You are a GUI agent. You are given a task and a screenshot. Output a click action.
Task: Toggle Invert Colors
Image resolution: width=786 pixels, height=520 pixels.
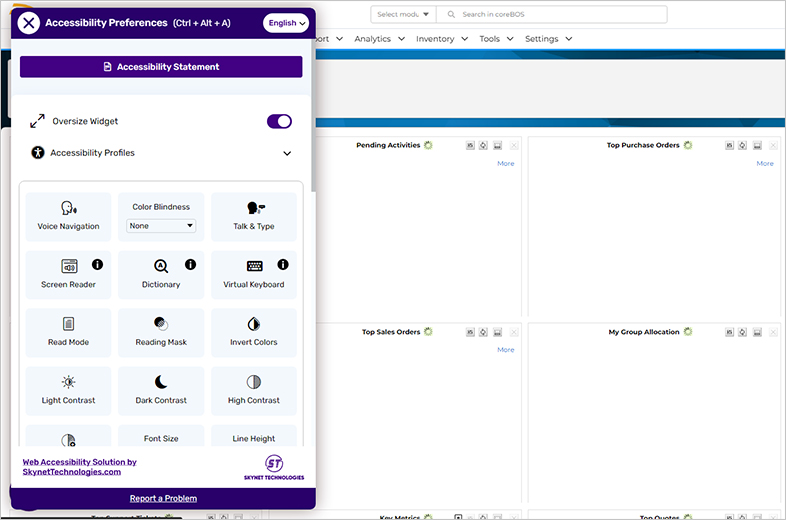click(254, 332)
